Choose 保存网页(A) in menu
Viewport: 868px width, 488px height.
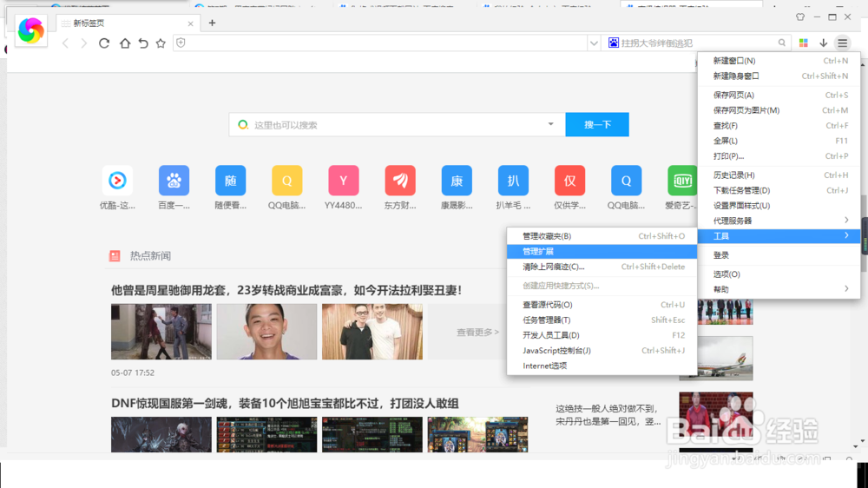pos(779,95)
